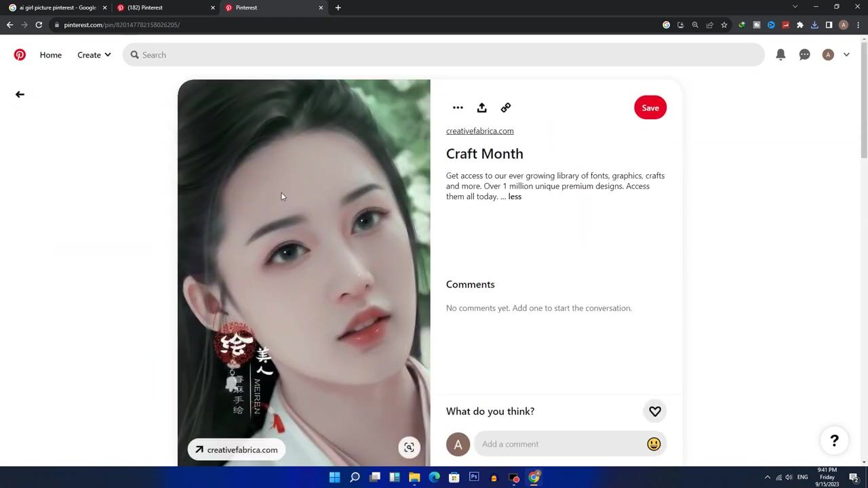Copy the pin link with the chain icon

click(x=506, y=108)
